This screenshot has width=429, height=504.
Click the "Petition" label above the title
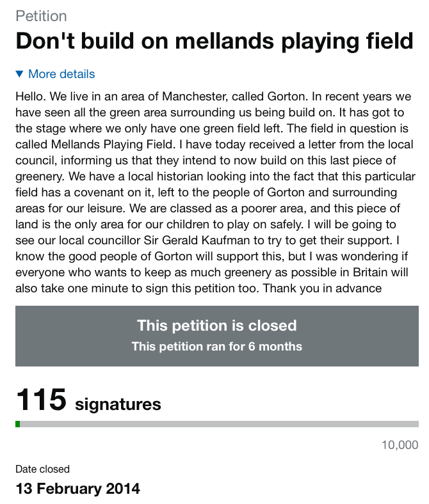(41, 16)
